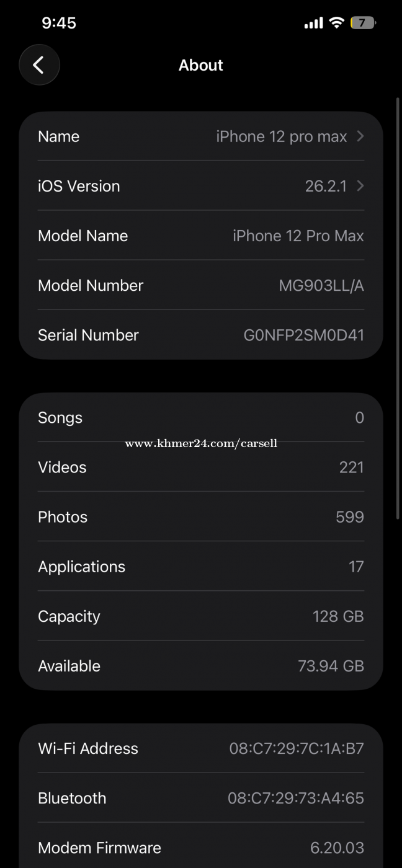This screenshot has height=868, width=402.
Task: Tap the cellular signal bars icon
Action: [x=313, y=23]
